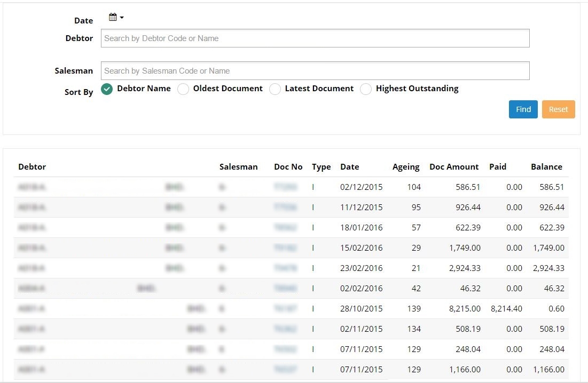Screen dimensions: 588x383
Task: Open the doc number link dated 11/12/2015
Action: pyautogui.click(x=285, y=207)
